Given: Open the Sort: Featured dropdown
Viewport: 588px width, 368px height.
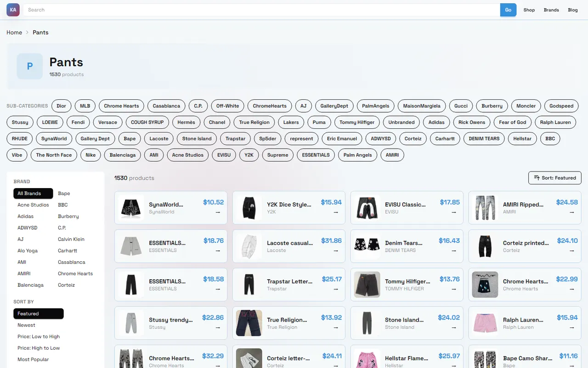Looking at the screenshot, I should pos(555,178).
